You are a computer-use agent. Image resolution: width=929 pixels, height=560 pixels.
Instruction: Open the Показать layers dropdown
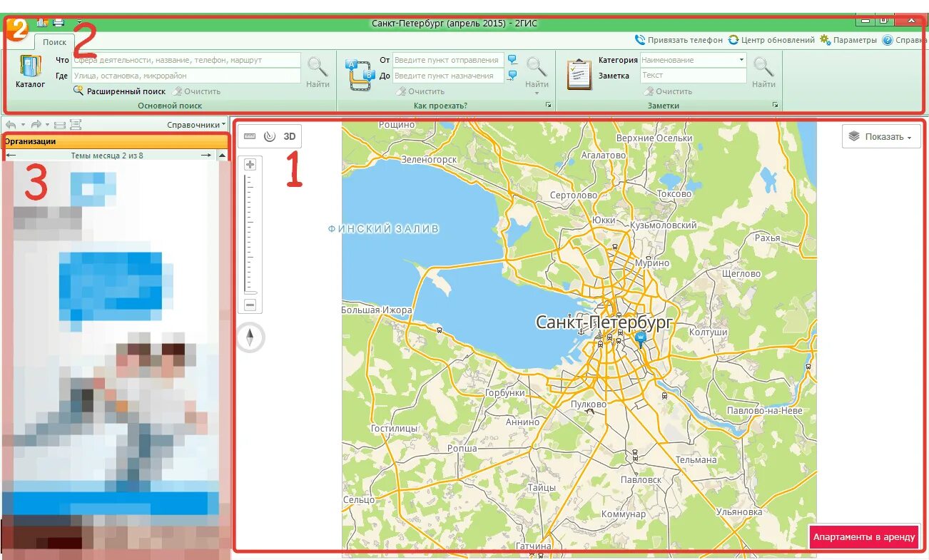click(881, 136)
